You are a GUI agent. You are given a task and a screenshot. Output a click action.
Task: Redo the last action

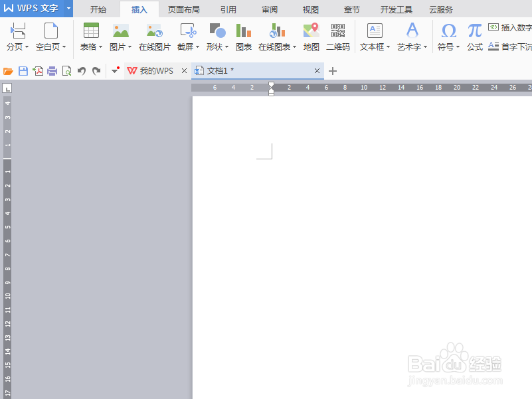pyautogui.click(x=96, y=71)
